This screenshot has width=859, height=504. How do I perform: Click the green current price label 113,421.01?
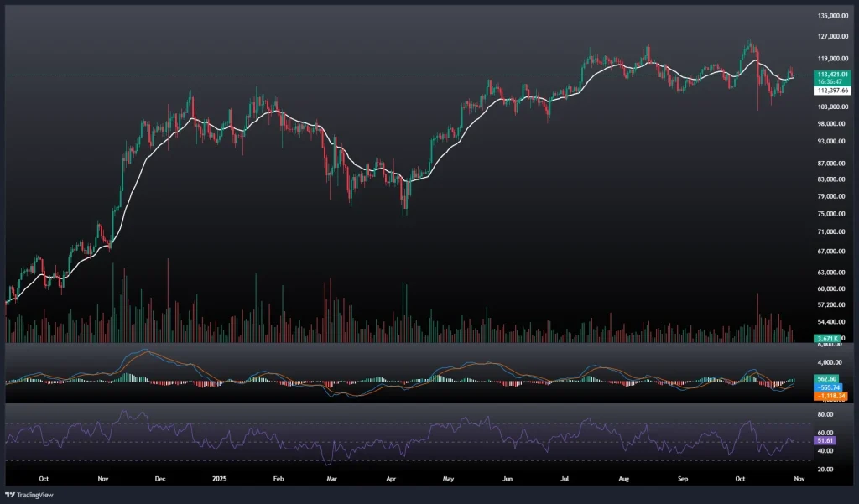click(x=830, y=75)
